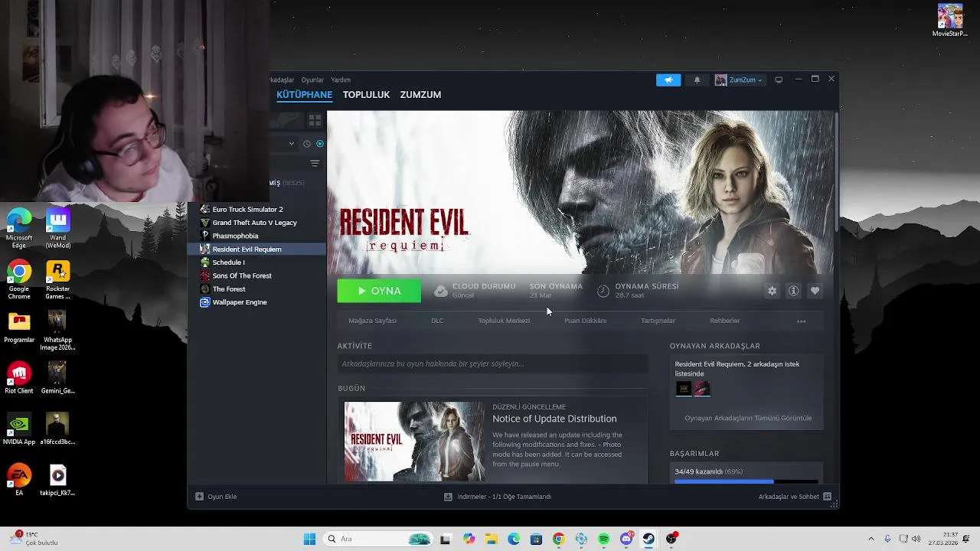The height and width of the screenshot is (551, 980).
Task: Click the Resident Evil update news thumbnail
Action: point(414,442)
